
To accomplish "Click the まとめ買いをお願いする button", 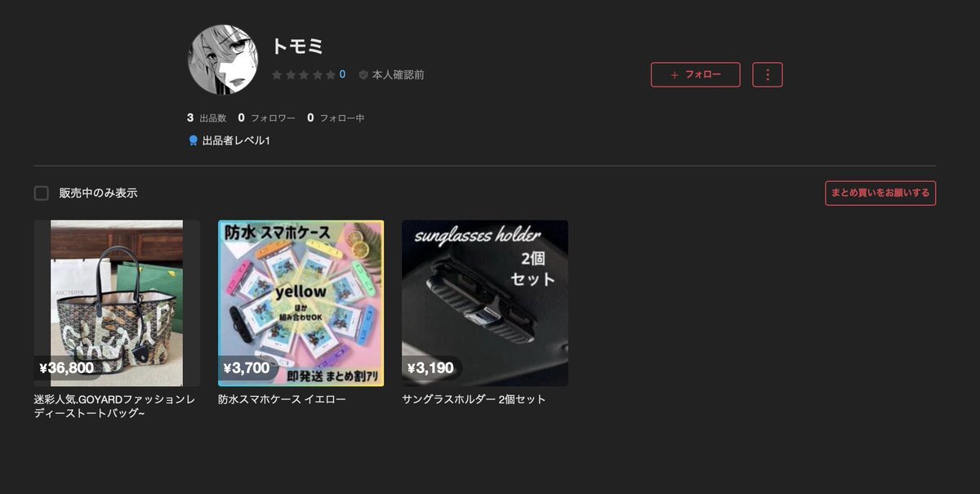I will coord(880,194).
